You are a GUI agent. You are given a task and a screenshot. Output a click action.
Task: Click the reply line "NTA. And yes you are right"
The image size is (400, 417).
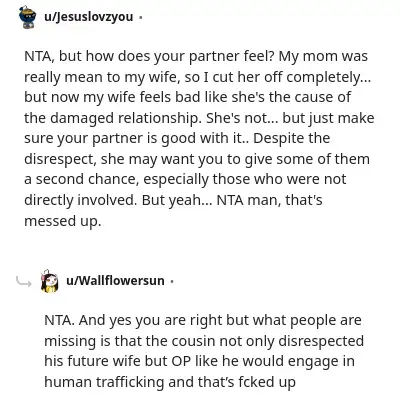point(203,320)
